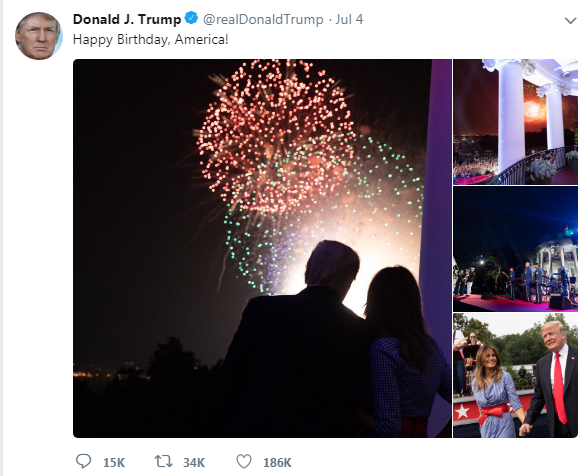
Task: Open the profile avatar picture
Action: pos(38,36)
